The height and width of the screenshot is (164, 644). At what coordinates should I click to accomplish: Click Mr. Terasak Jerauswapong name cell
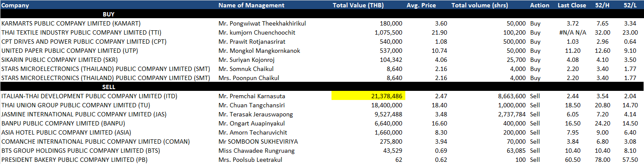(x=256, y=114)
